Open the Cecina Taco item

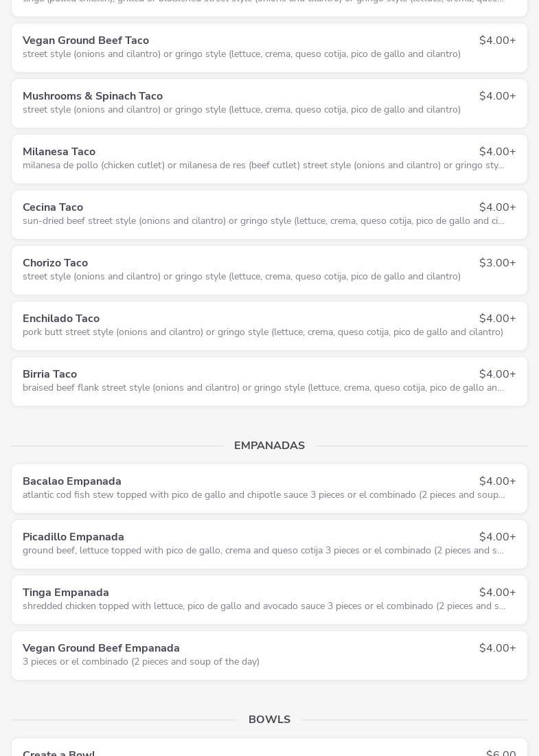click(x=269, y=214)
